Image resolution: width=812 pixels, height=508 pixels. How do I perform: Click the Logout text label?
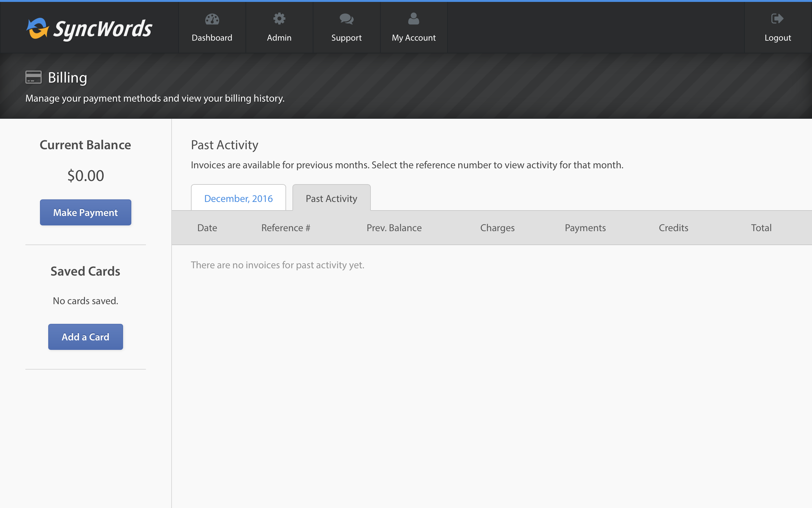point(778,38)
